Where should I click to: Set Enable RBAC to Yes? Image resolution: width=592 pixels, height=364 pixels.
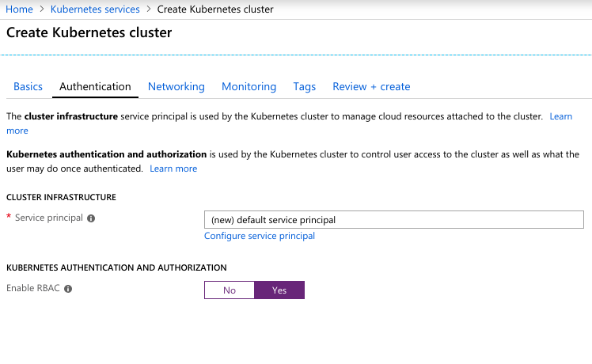279,290
